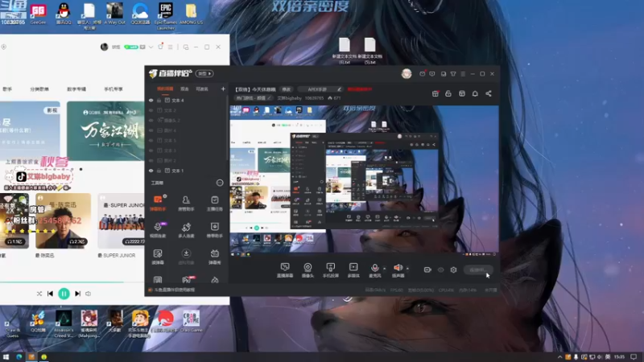Show the 文本 3 layer
Screen dimensions: 644x362
[151, 150]
